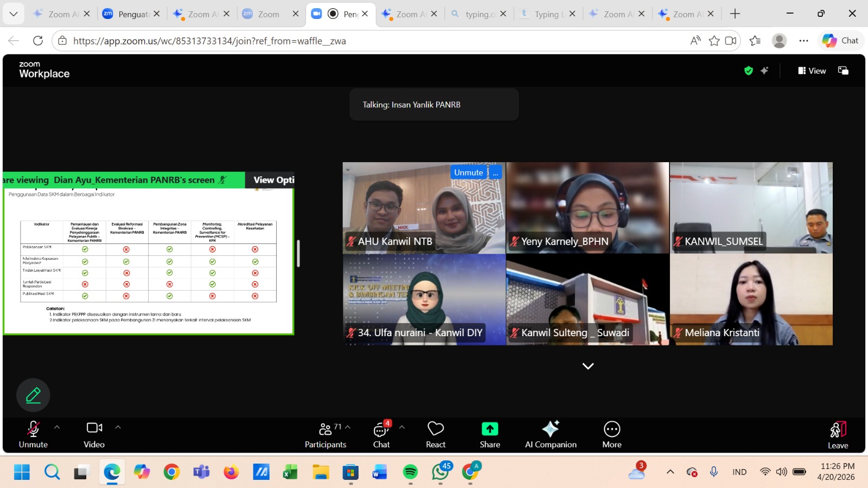Screen dimensions: 868x488
Task: Leave the meeting
Action: click(x=837, y=434)
